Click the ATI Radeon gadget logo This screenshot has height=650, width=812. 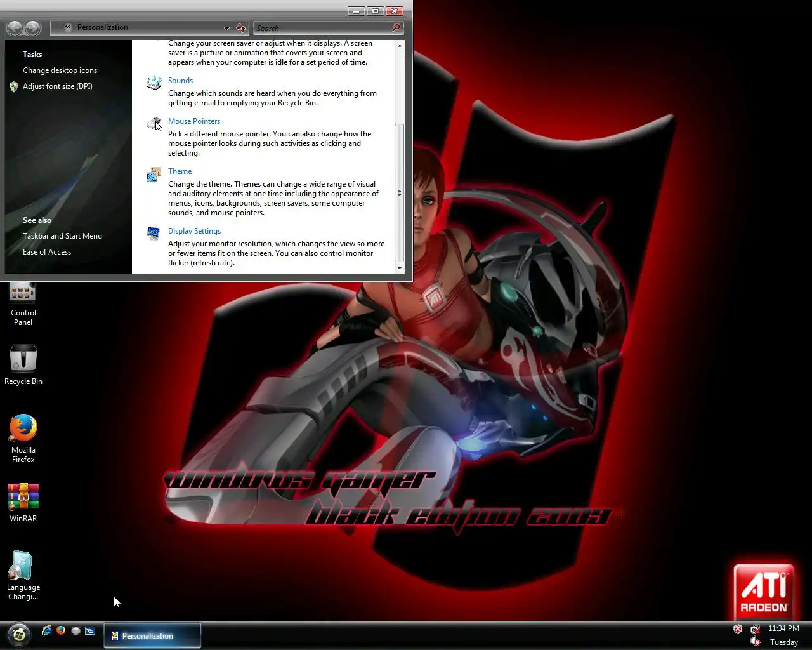coord(764,592)
